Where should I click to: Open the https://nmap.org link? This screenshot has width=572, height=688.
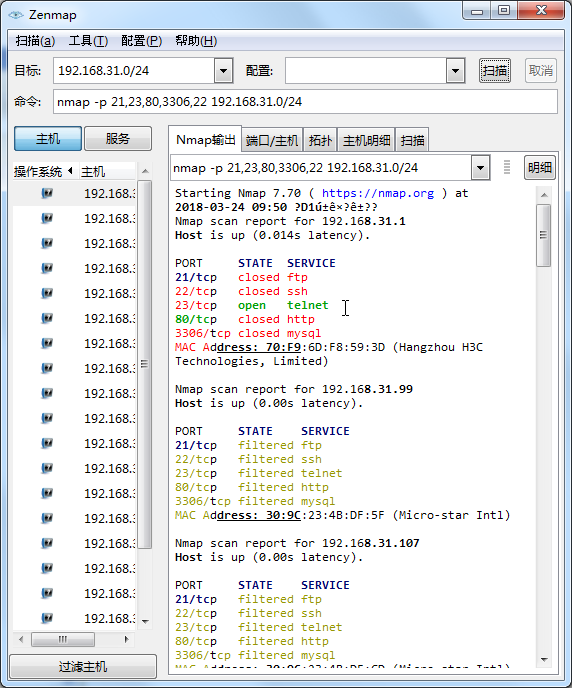click(x=378, y=193)
